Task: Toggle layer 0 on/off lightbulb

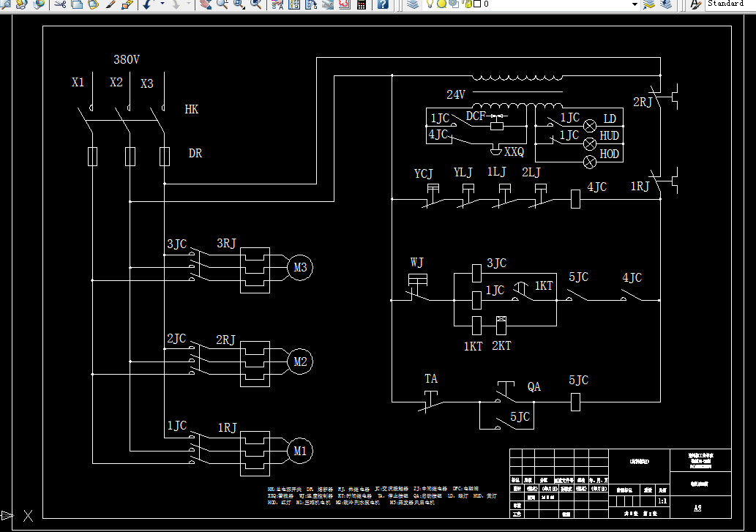Action: [x=430, y=4]
